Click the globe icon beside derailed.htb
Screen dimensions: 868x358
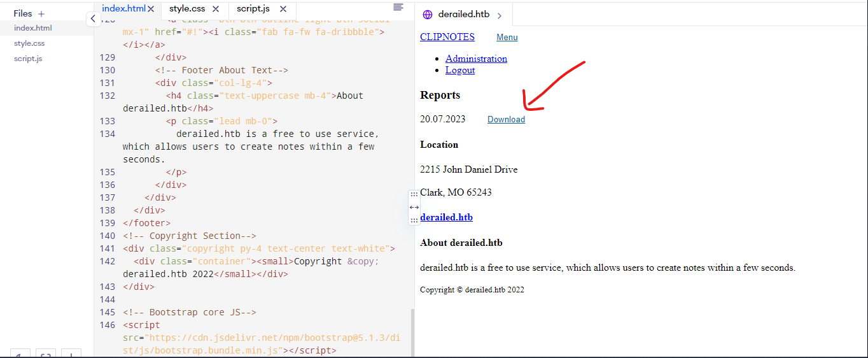pyautogui.click(x=428, y=15)
